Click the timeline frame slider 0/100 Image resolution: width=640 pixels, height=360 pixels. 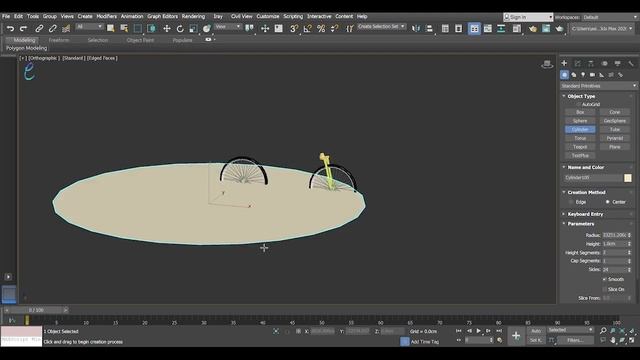(x=36, y=310)
